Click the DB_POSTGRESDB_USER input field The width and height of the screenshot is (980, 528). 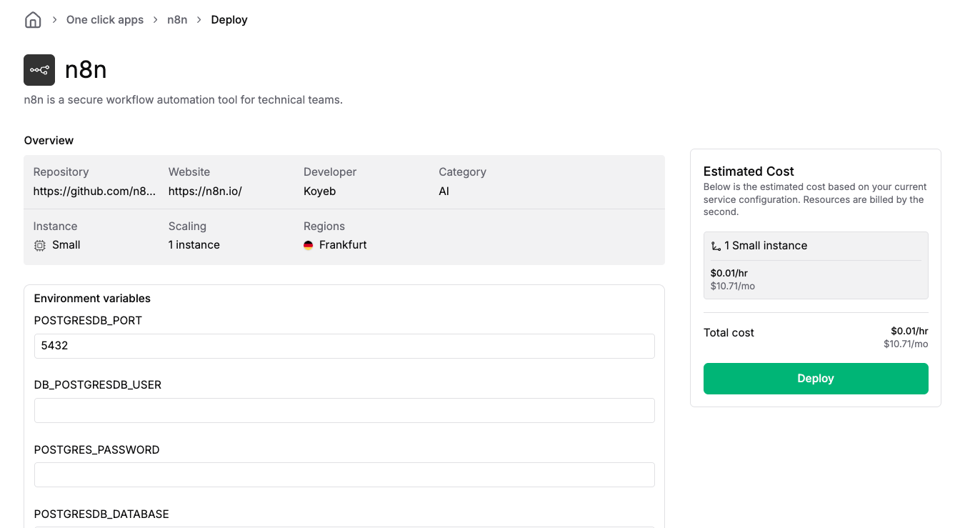tap(344, 410)
